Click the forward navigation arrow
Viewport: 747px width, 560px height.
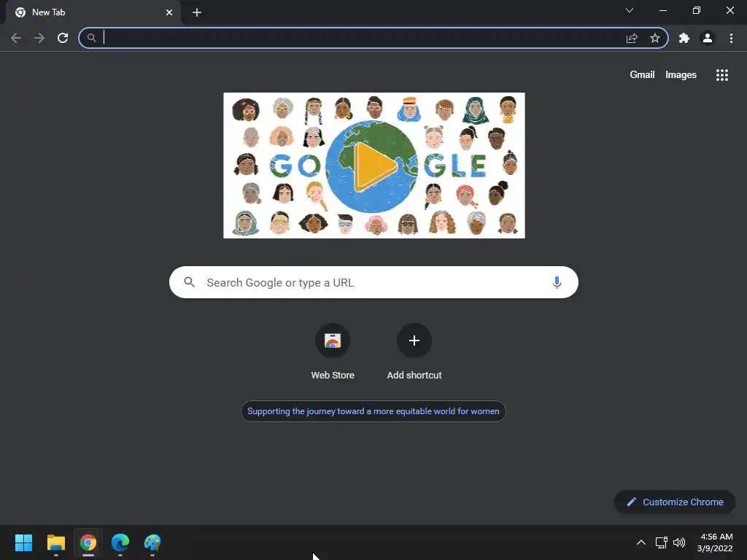pyautogui.click(x=39, y=38)
